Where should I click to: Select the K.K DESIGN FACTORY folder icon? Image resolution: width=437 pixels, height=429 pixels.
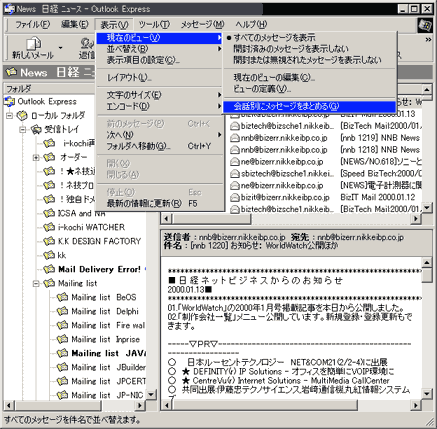pos(49,241)
